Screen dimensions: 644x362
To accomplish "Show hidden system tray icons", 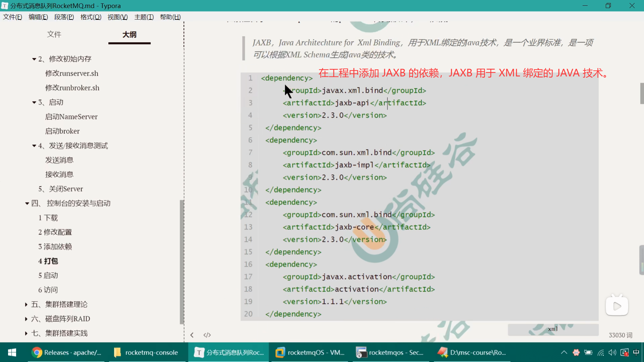I will [564, 352].
